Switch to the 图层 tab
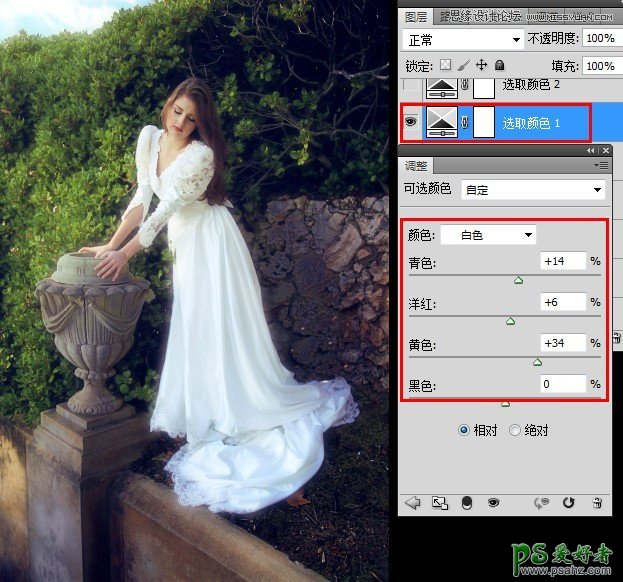This screenshot has width=623, height=582. coord(416,17)
